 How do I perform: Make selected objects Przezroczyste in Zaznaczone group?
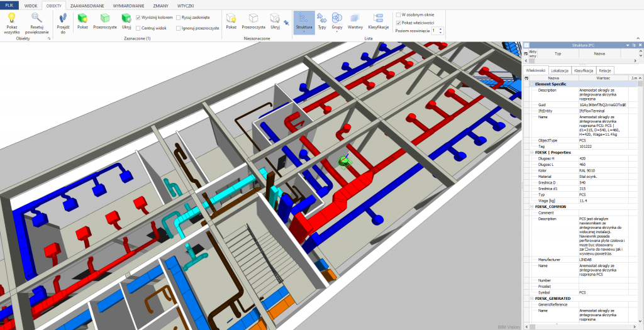tap(105, 18)
